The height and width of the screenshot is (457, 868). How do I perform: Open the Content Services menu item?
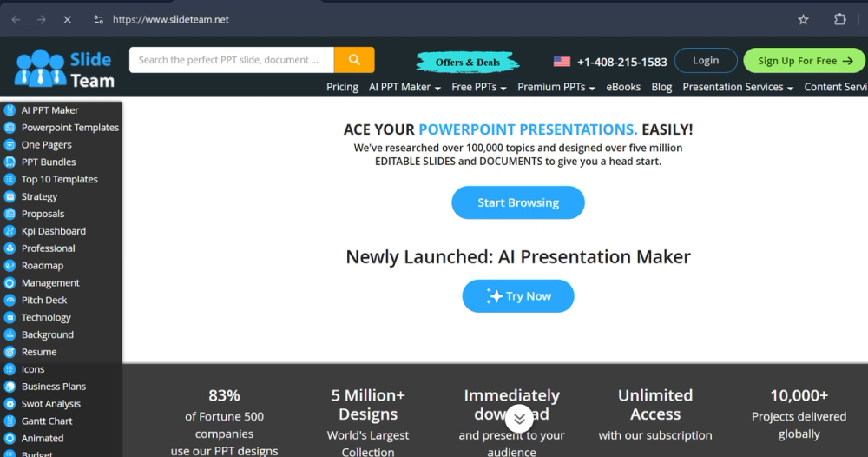[836, 87]
